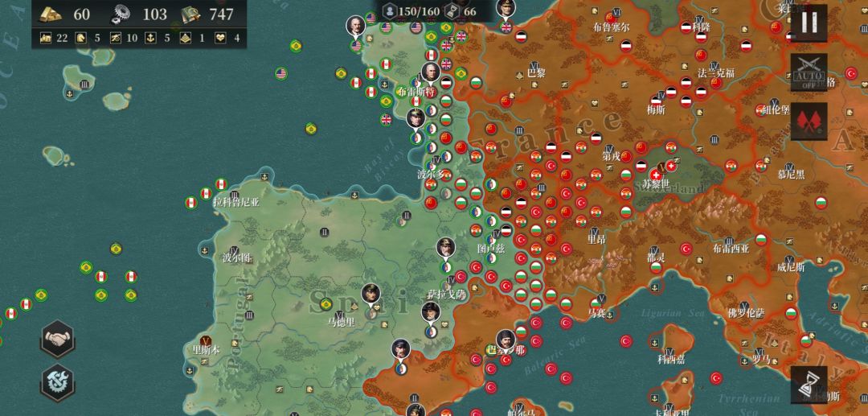Select the city label 佛罗伦萨

[746, 314]
